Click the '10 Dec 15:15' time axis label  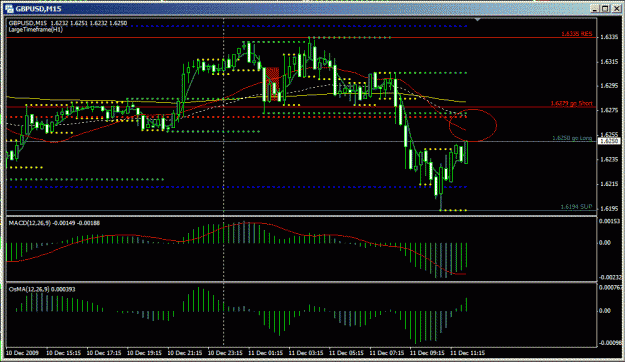coord(63,353)
